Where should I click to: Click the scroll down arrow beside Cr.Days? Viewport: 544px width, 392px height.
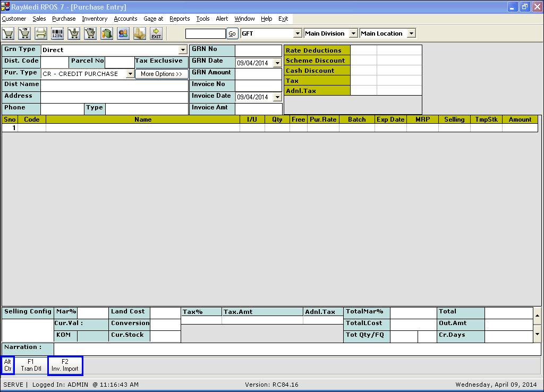coord(537,334)
